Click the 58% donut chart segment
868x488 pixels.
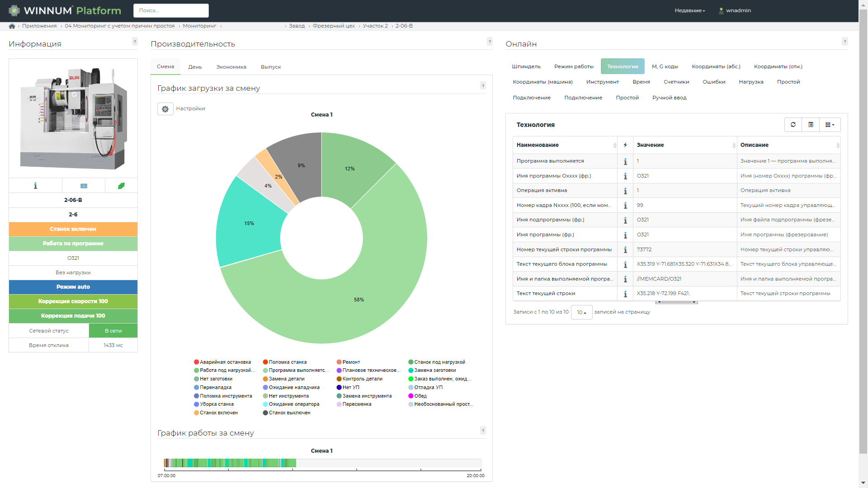coord(359,300)
